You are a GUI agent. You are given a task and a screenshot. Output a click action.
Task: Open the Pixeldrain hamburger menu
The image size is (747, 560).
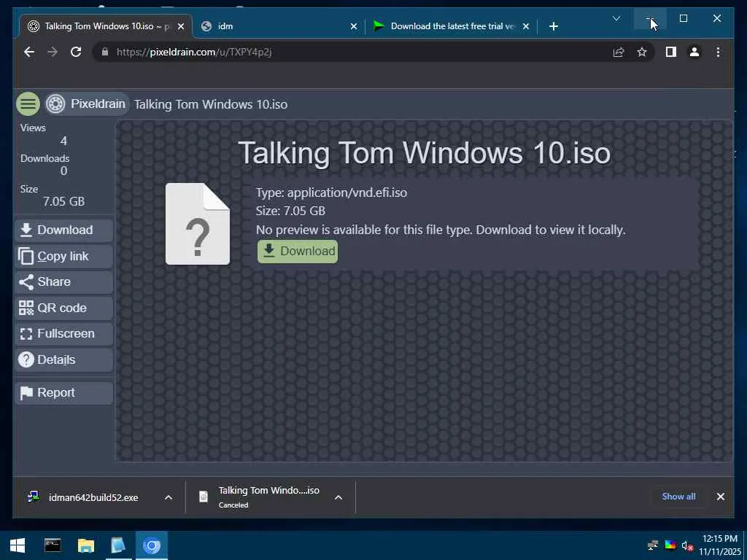(x=28, y=104)
